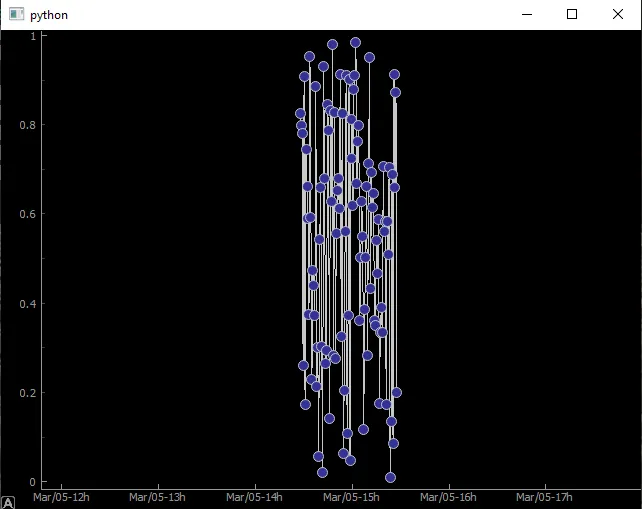Click the python window app icon

(x=16, y=14)
